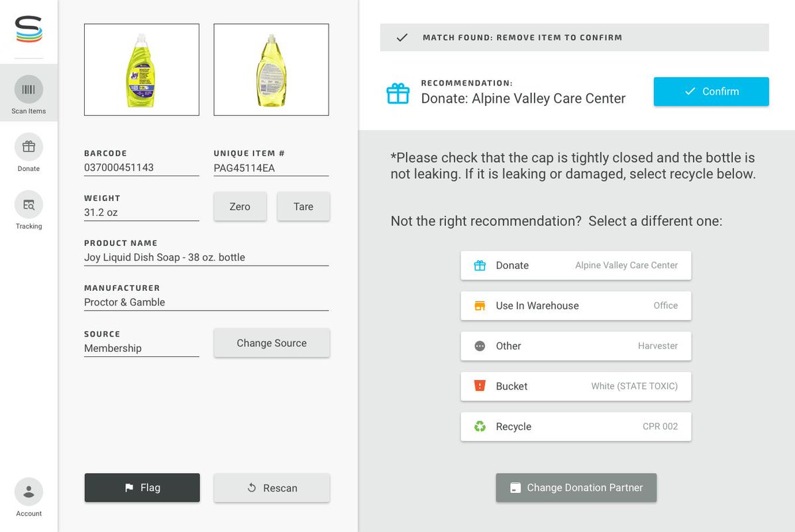Viewport: 795px width, 532px height.
Task: Click the red bucket warning icon
Action: 480,386
